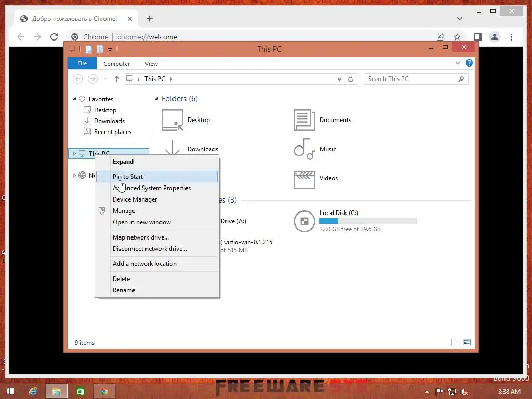Expand the ribbon with chevron arrow
The height and width of the screenshot is (399, 532).
point(458,63)
